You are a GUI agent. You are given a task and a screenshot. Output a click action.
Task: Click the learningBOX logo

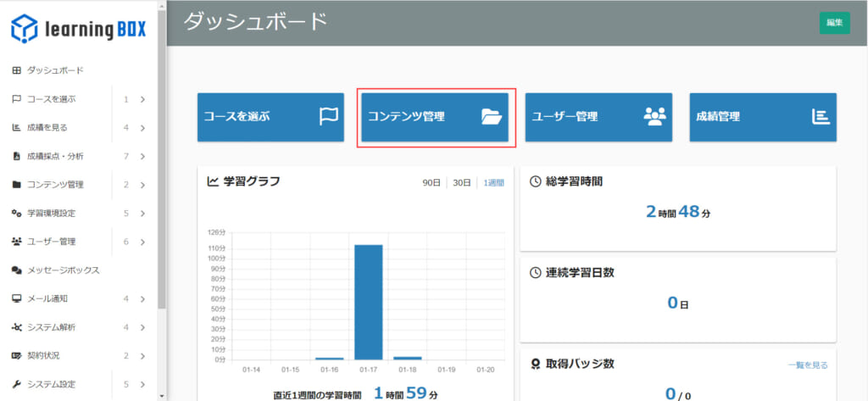78,29
